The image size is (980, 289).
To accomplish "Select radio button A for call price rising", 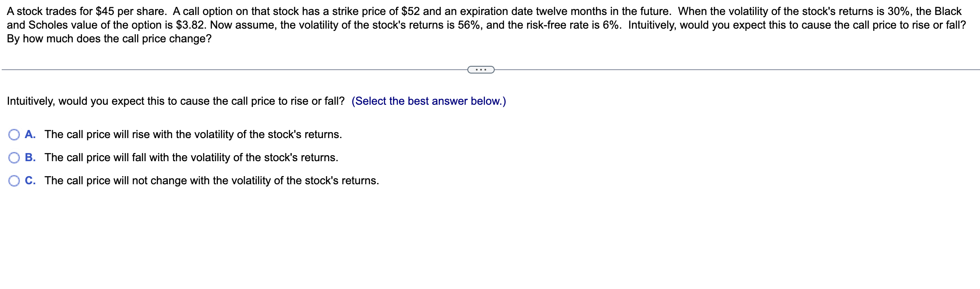I will [14, 134].
